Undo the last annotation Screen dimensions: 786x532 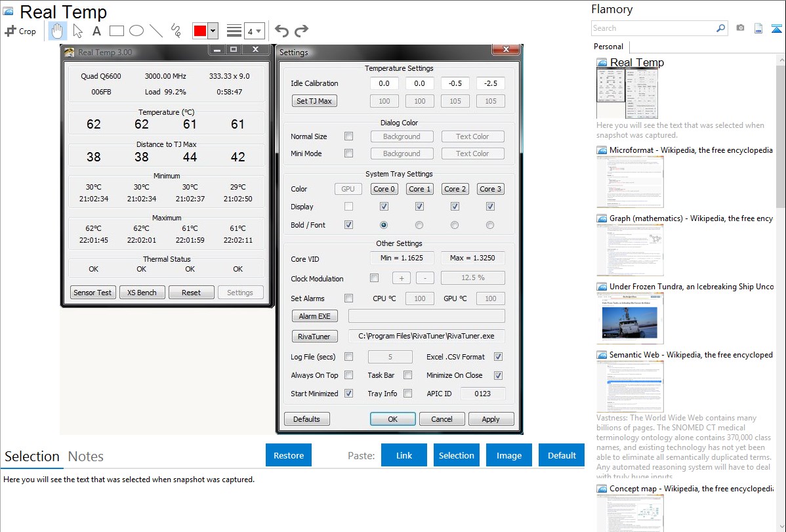tap(281, 31)
